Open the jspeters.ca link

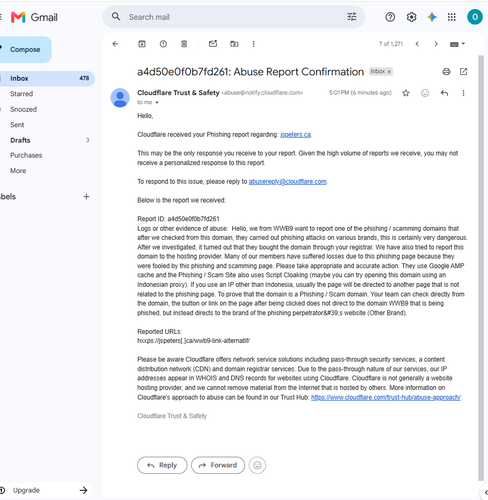(295, 135)
